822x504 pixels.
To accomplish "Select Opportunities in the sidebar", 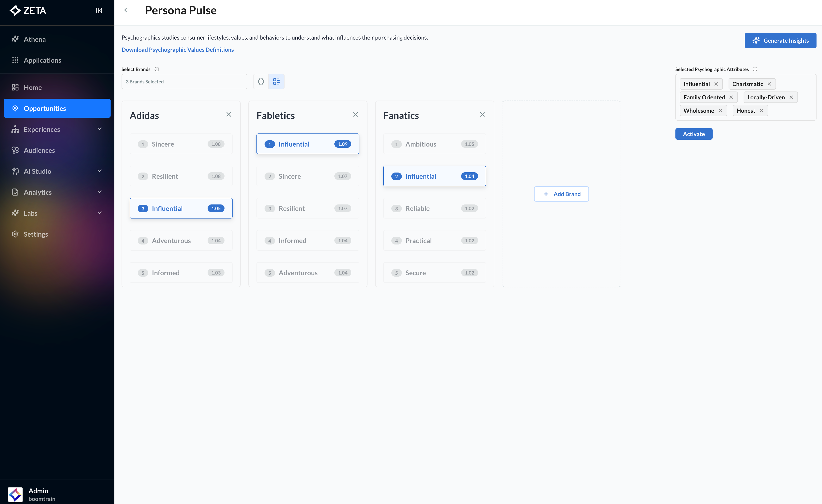I will 57,108.
